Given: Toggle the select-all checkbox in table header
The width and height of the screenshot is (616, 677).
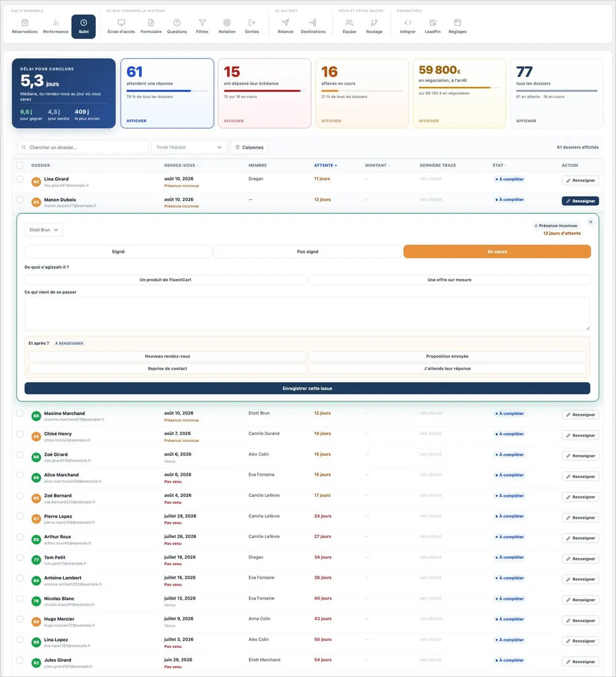Looking at the screenshot, I should 20,165.
